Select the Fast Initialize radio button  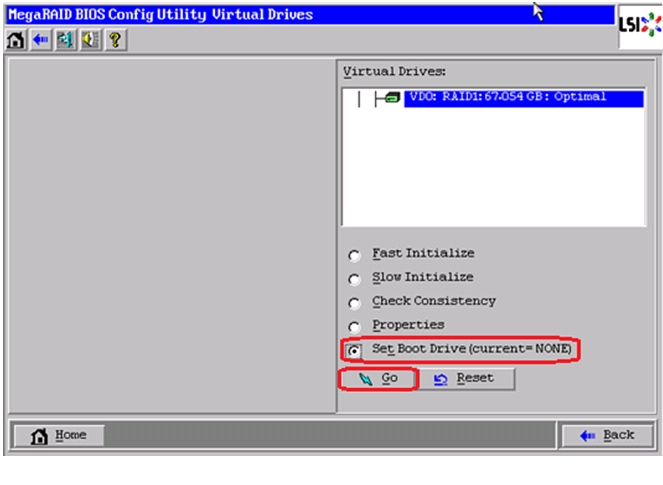(354, 255)
